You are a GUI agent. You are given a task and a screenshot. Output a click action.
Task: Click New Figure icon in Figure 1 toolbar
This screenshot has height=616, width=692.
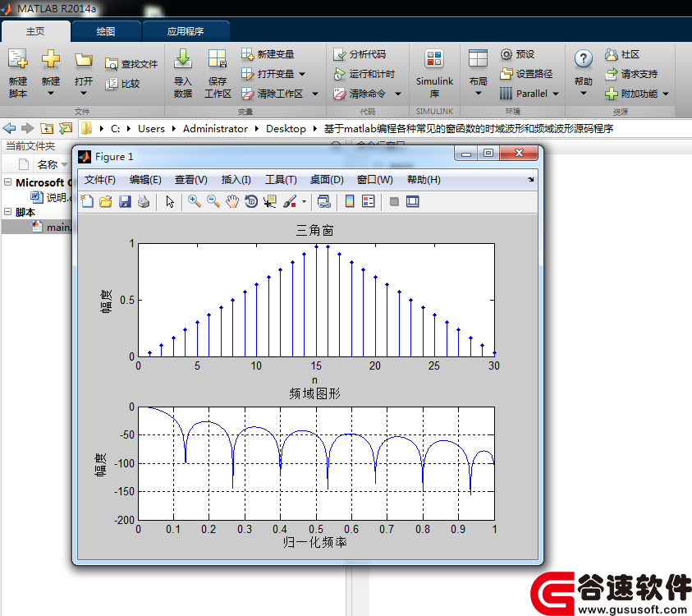tap(87, 202)
